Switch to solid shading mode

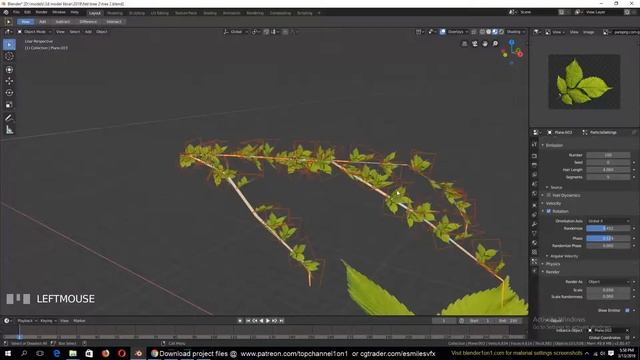[489, 32]
